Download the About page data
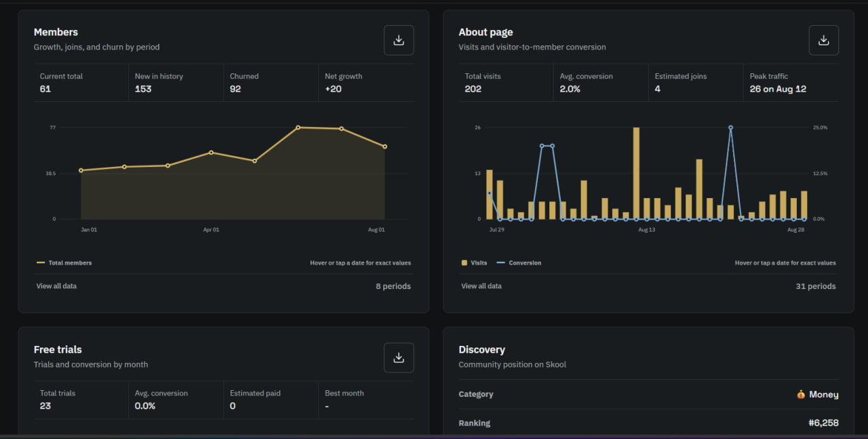868x439 pixels. [x=823, y=40]
